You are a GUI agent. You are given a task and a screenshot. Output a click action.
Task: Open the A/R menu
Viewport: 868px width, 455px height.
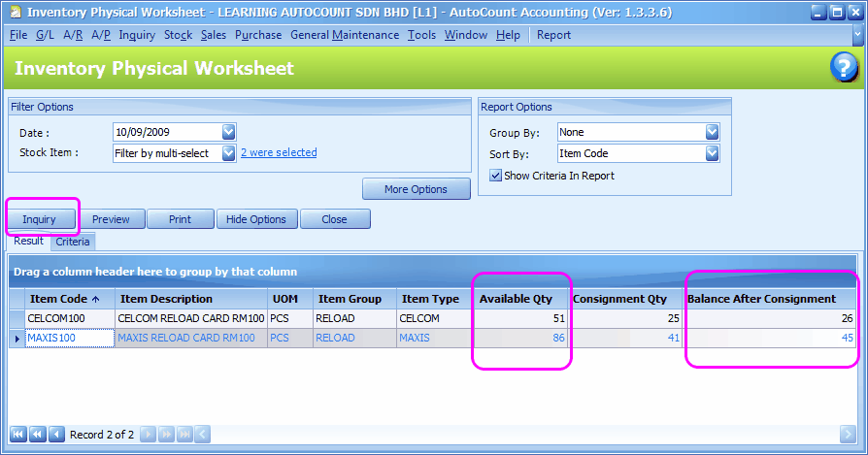pos(73,35)
